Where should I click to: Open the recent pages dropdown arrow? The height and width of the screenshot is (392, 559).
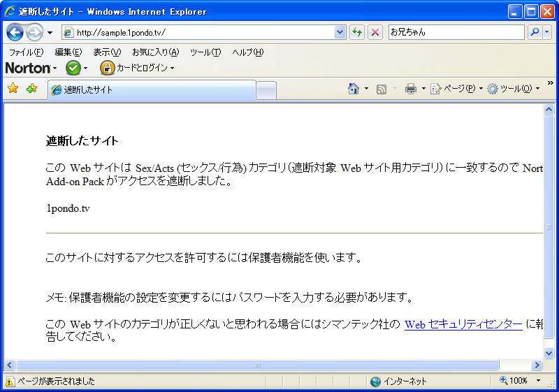[x=50, y=33]
